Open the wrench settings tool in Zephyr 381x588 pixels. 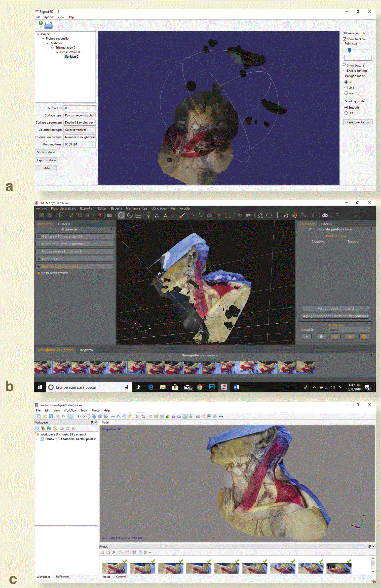point(313,215)
